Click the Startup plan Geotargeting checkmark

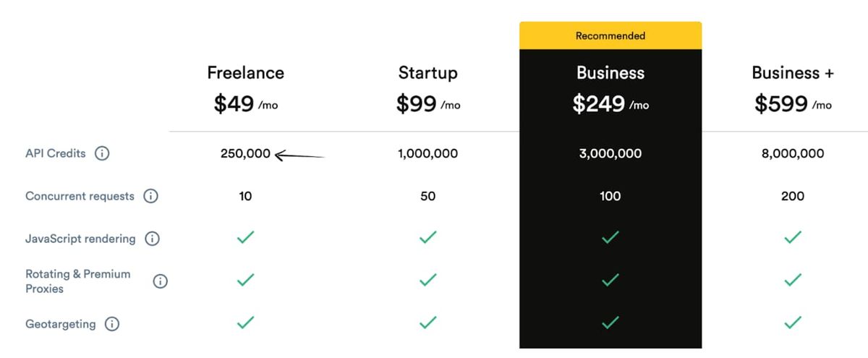pyautogui.click(x=428, y=323)
